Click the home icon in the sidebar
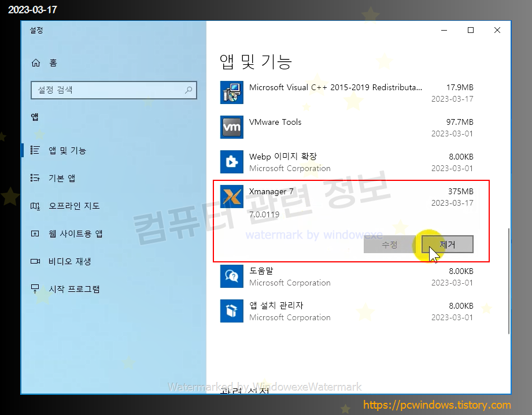 [x=36, y=63]
